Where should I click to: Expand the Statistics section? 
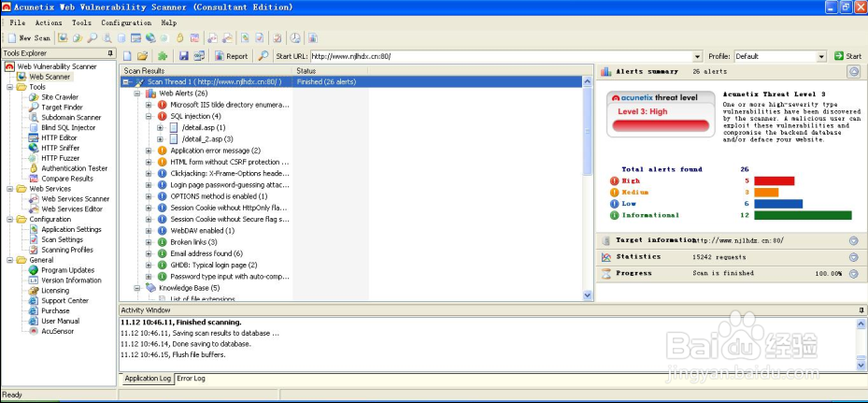[853, 257]
